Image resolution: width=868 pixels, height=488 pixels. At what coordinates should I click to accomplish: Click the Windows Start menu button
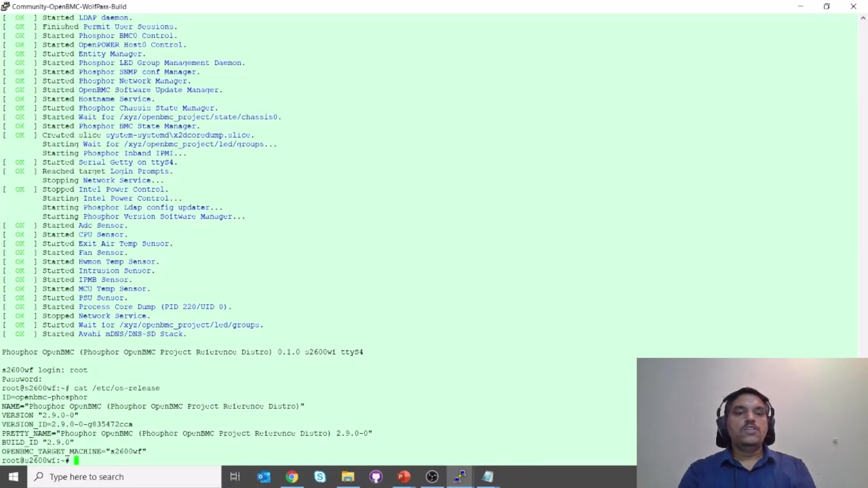[13, 476]
